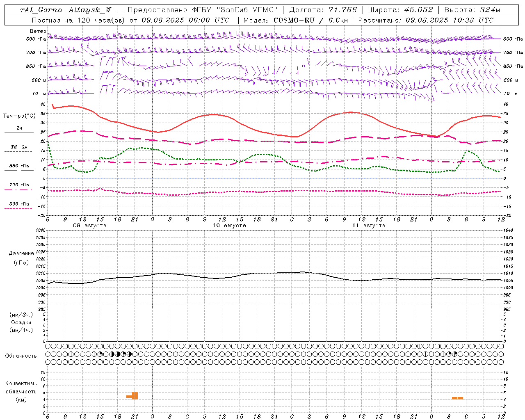Click the 1040 value on the left pressure axis

[x=41, y=231]
